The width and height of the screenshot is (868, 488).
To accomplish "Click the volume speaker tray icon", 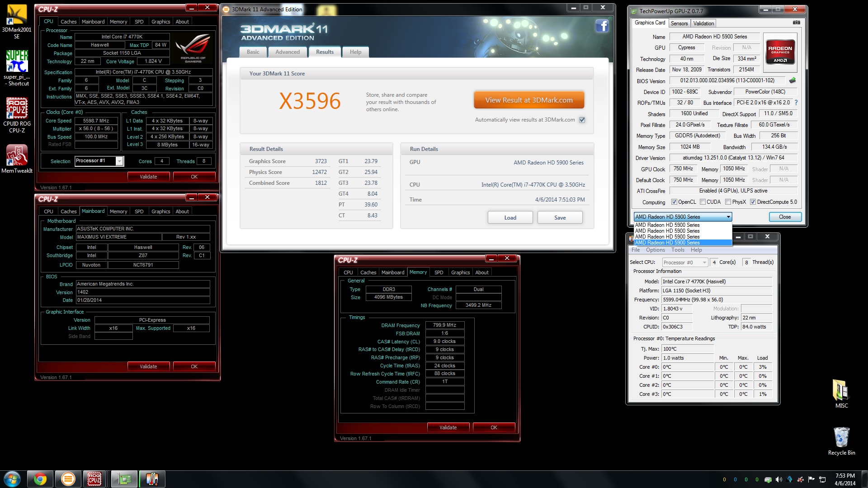I will (x=778, y=479).
